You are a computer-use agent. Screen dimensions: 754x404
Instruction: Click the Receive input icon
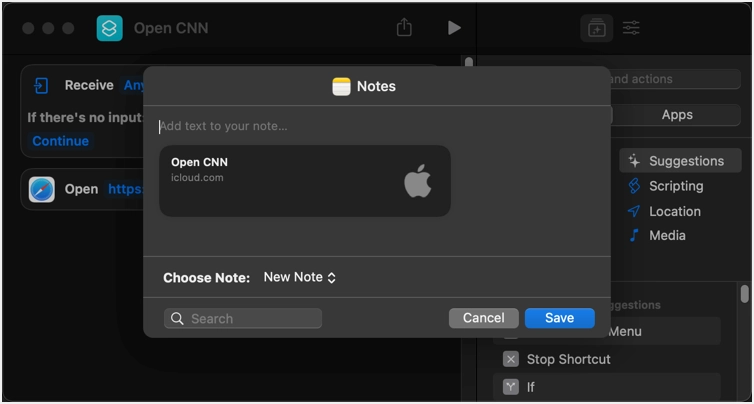(41, 86)
